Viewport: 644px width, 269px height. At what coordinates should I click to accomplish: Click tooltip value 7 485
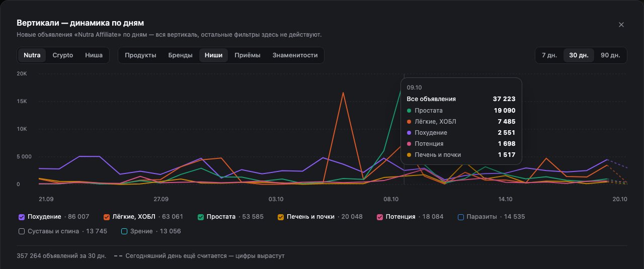click(x=506, y=122)
